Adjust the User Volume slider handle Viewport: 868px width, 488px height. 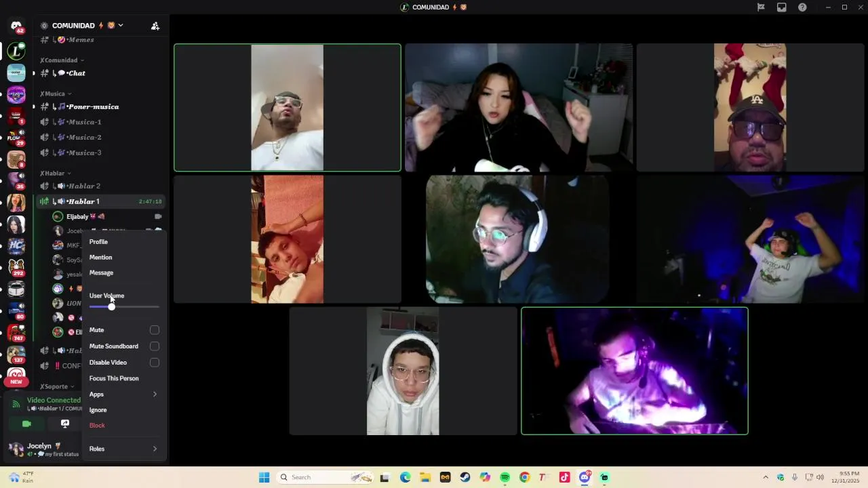111,307
